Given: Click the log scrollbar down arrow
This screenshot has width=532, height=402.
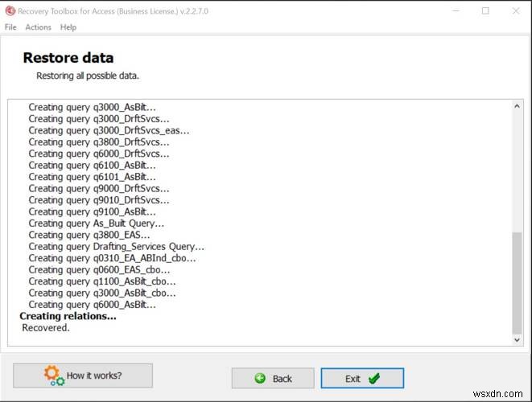Looking at the screenshot, I should [x=517, y=339].
